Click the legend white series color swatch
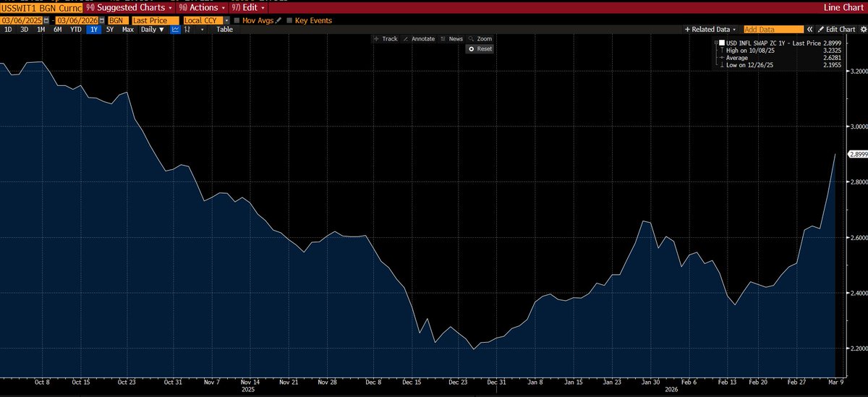The width and height of the screenshot is (868, 397). (722, 43)
